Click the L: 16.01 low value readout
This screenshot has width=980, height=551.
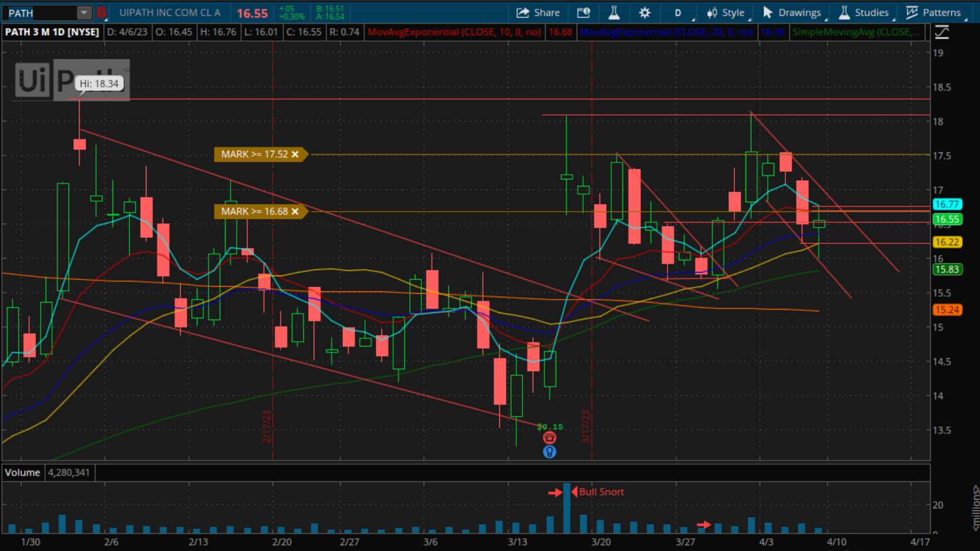point(261,32)
